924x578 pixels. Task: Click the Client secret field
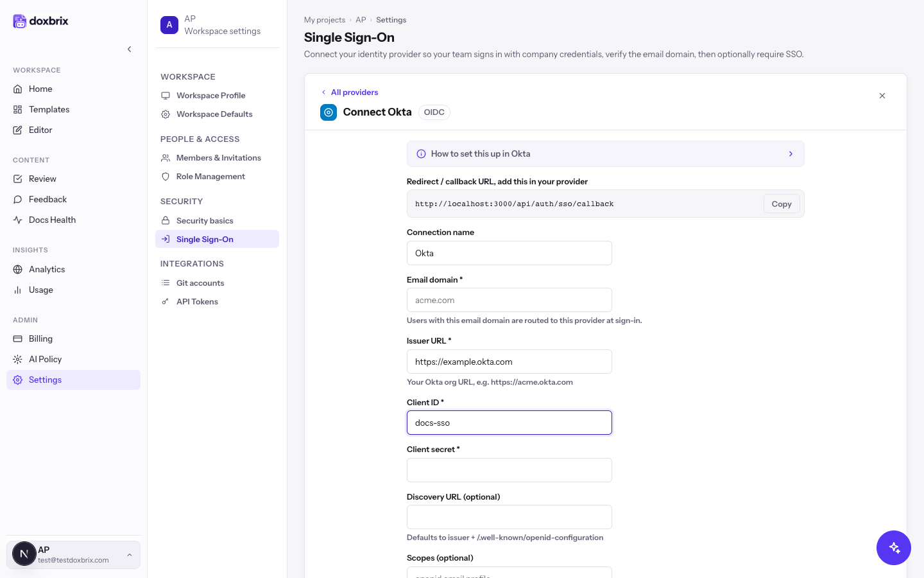point(509,470)
